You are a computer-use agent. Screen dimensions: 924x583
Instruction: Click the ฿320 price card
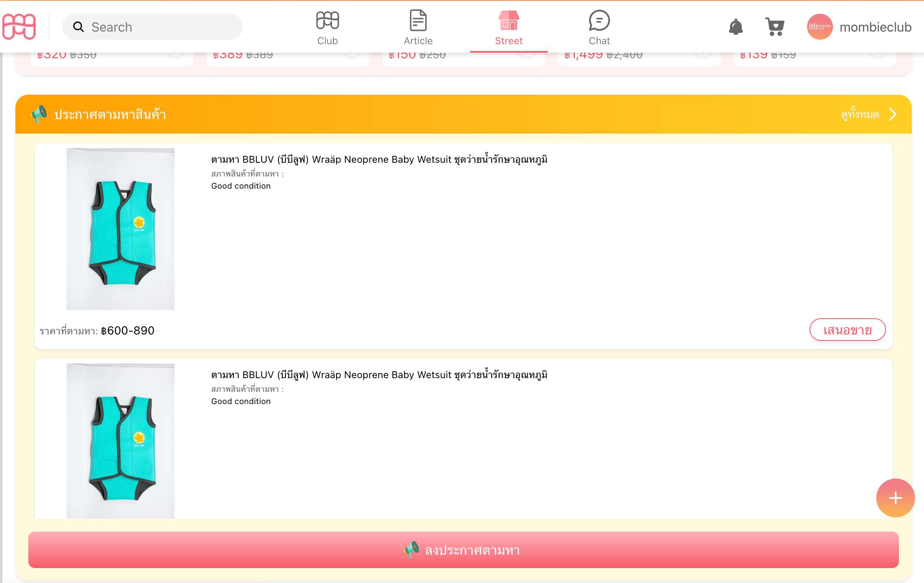tap(112, 59)
